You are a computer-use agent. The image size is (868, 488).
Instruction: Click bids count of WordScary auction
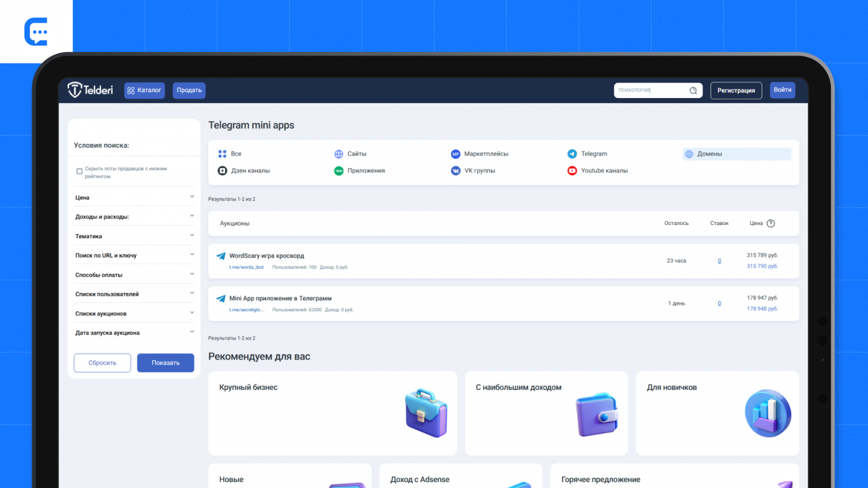tap(719, 261)
